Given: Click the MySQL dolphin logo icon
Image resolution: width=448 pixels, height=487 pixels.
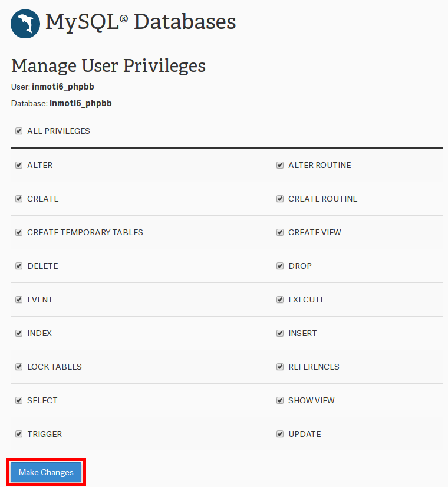Looking at the screenshot, I should coord(26,24).
